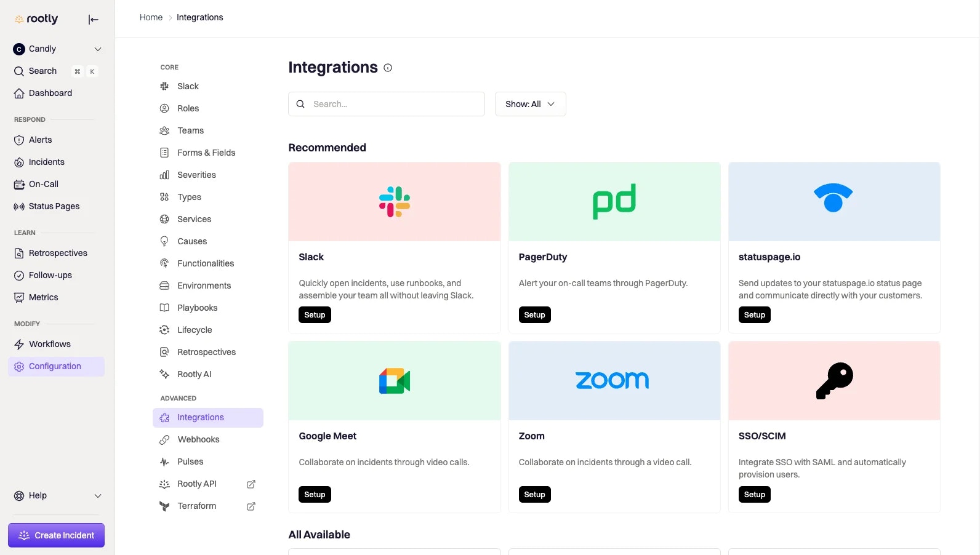
Task: Expand the Help menu chevron
Action: [98, 496]
